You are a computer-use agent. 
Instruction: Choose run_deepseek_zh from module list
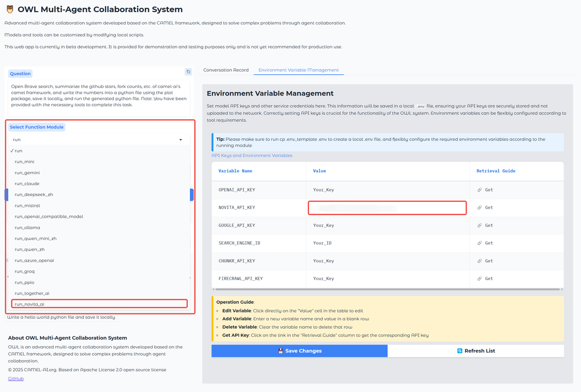tap(99, 195)
